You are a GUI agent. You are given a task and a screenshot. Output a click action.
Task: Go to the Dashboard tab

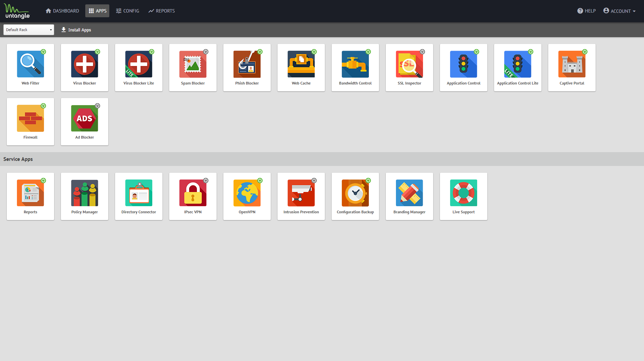62,11
